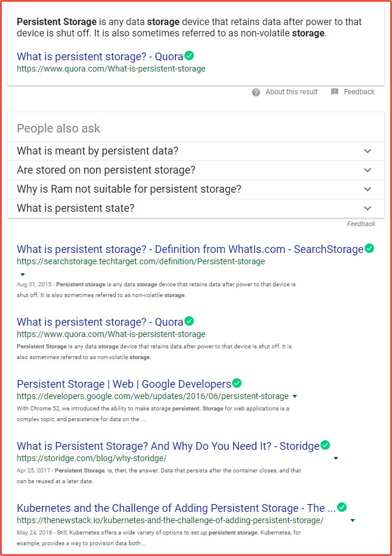Click the Feedback flag icon

tap(335, 92)
